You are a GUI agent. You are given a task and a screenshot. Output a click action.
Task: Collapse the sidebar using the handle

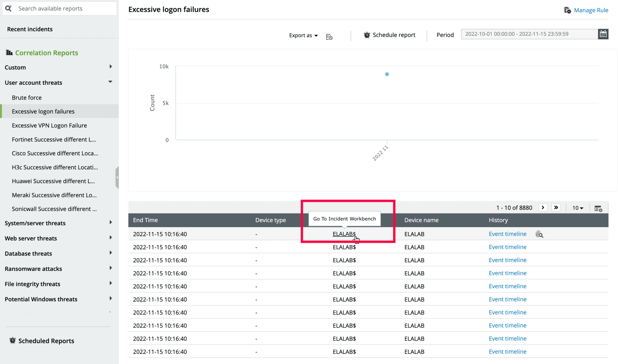point(117,177)
